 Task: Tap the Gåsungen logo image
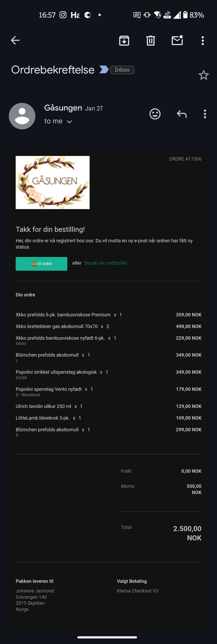pyautogui.click(x=53, y=183)
